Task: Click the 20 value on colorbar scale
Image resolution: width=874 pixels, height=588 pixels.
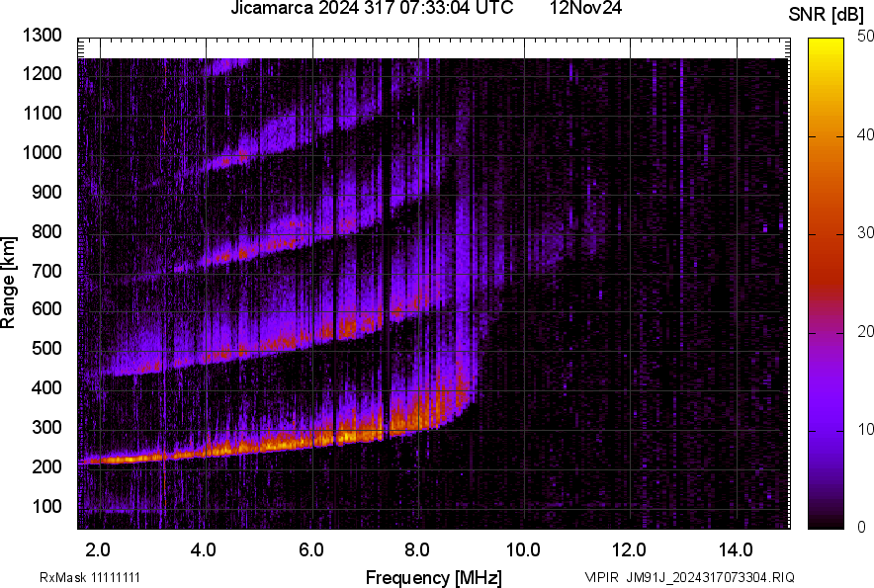Action: [x=865, y=331]
